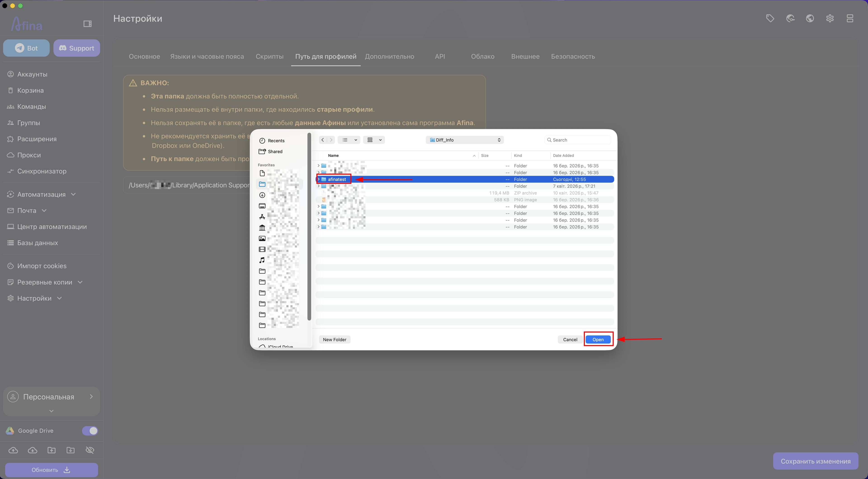Click the Search field in file dialog

[578, 140]
